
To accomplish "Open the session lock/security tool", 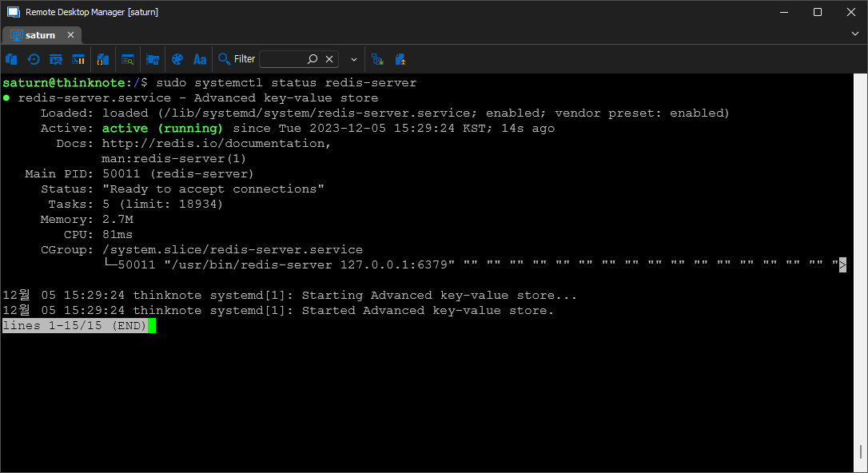I will point(153,59).
